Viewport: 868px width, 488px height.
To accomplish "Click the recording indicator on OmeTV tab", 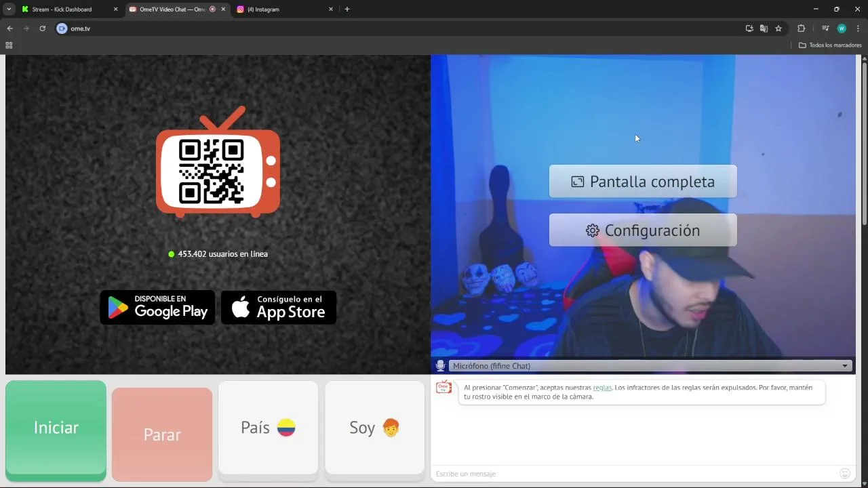I will (213, 9).
